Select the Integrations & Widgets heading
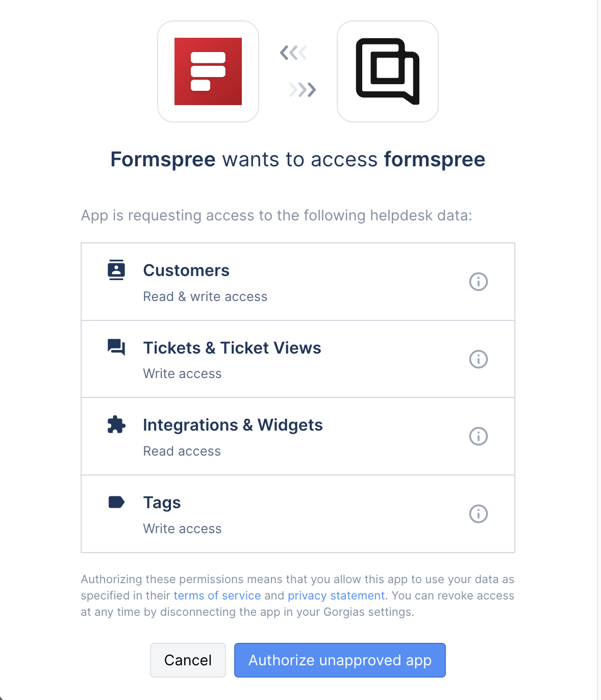The image size is (601, 700). [x=233, y=425]
